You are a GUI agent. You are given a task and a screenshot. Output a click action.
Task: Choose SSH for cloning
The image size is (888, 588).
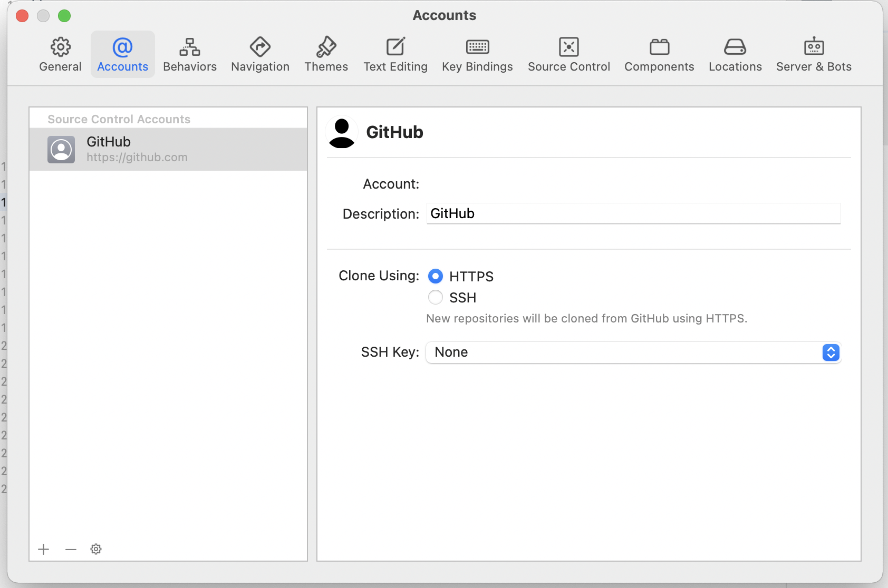tap(436, 298)
